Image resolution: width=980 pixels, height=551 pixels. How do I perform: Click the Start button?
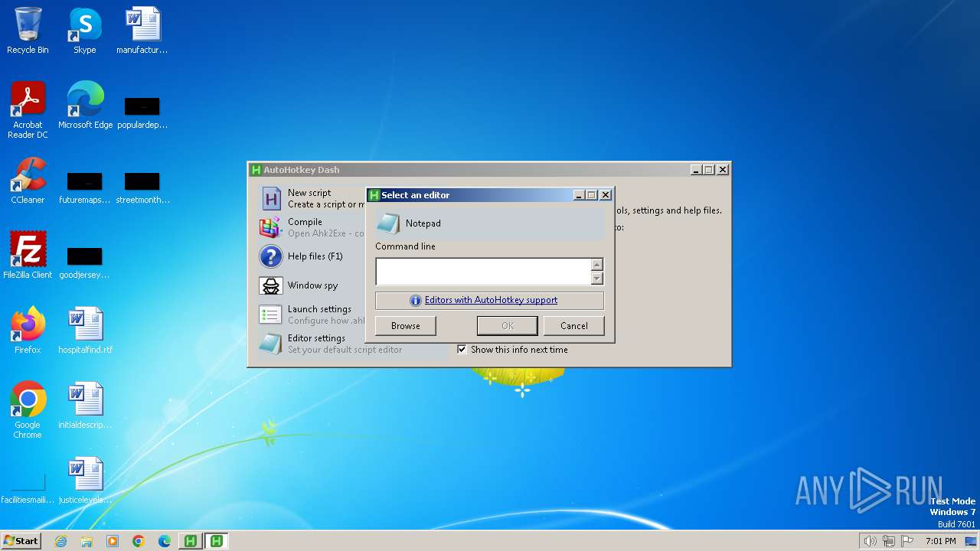point(21,541)
